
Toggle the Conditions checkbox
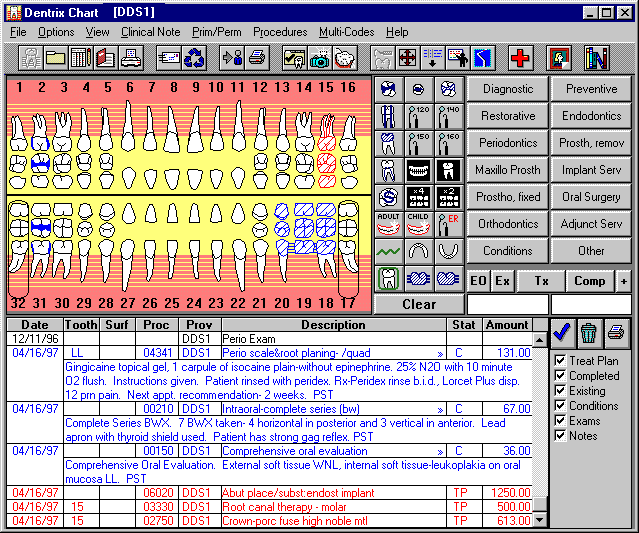pos(560,406)
